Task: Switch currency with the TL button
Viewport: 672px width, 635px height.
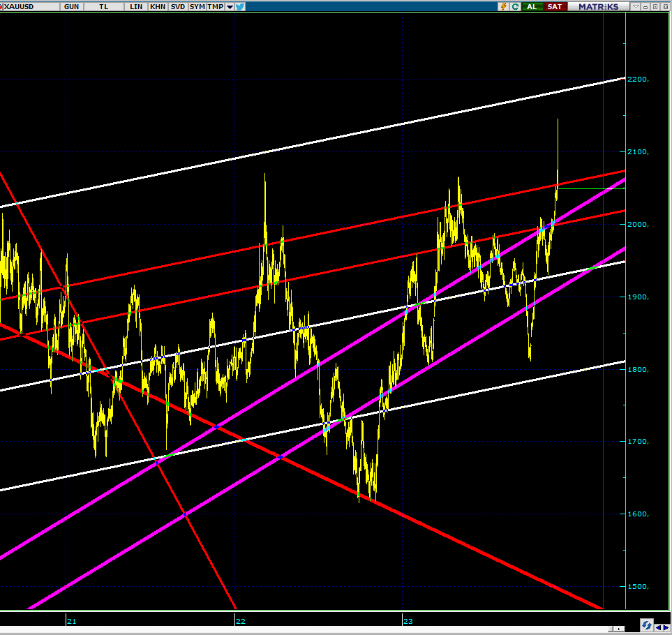Action: 104,6
